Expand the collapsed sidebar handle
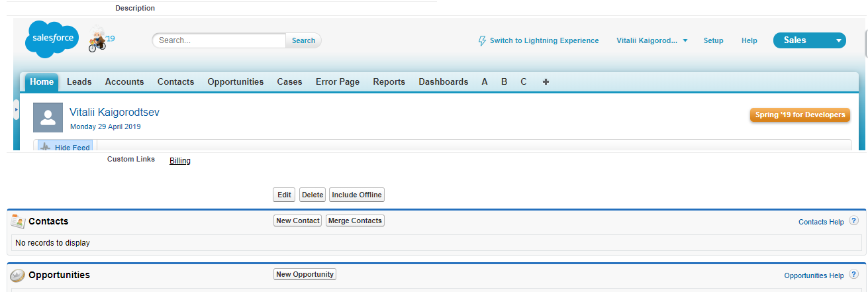This screenshot has width=868, height=292. pyautogui.click(x=17, y=109)
